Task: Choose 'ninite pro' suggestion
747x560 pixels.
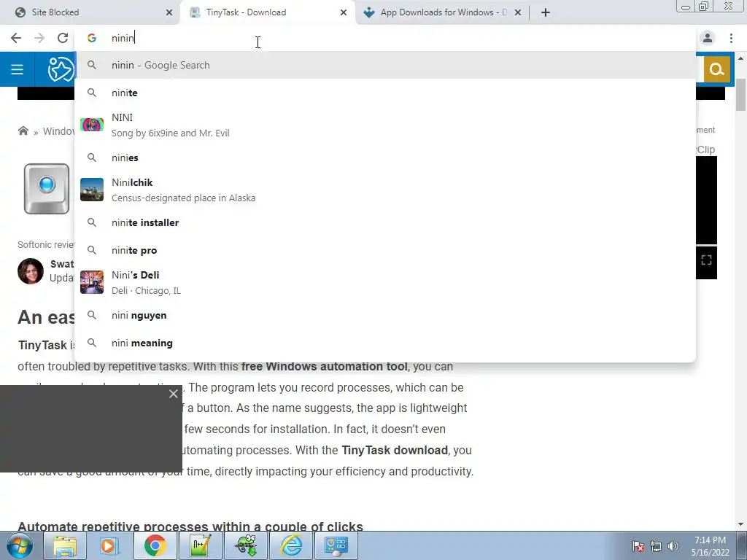Action: pos(385,250)
